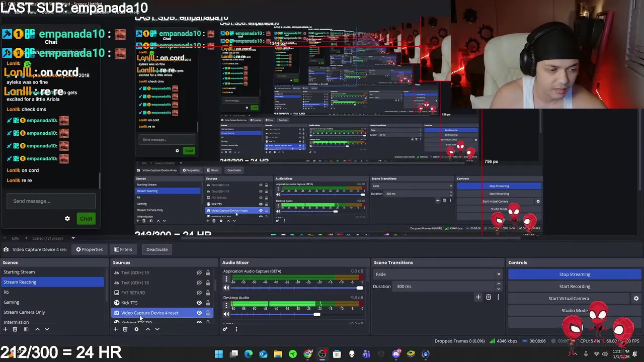Screen dimensions: 644x362
Task: Open source Properties button
Action: 90,249
